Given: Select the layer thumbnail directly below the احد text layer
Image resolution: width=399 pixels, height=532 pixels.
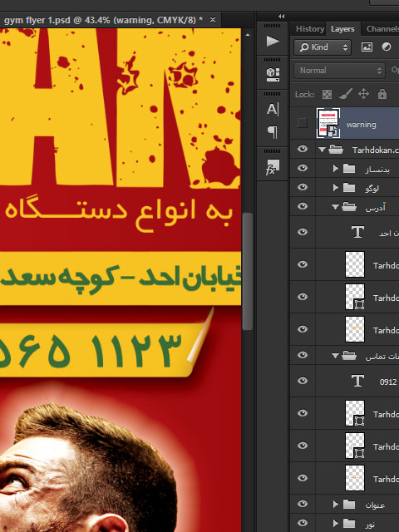Looking at the screenshot, I should coord(355,264).
